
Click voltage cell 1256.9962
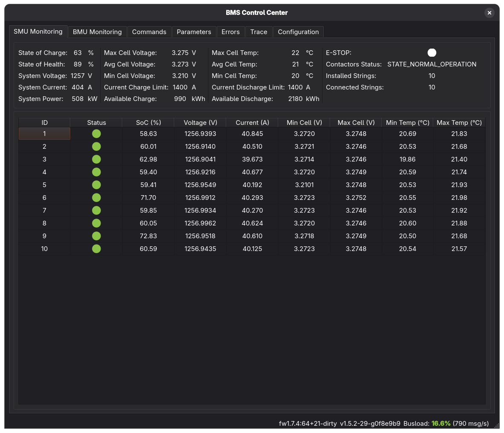[x=200, y=223]
